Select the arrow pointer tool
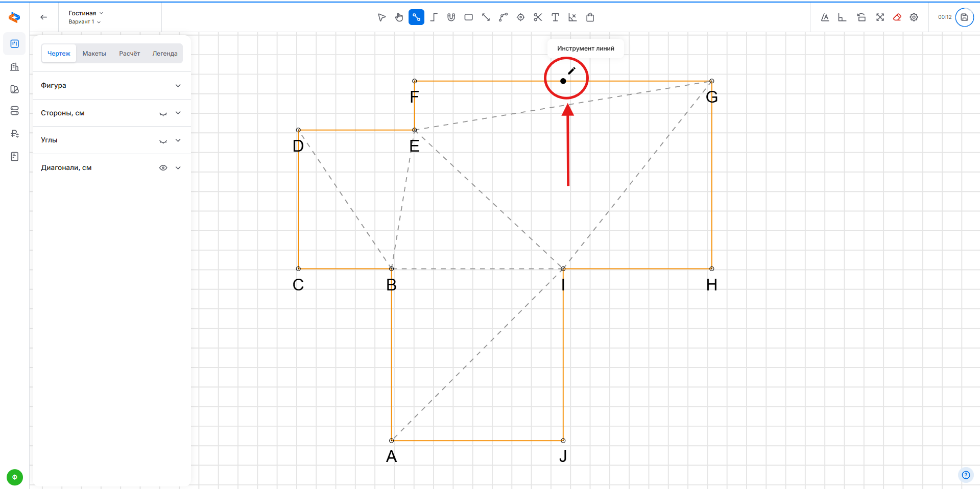This screenshot has width=980, height=489. coord(381,17)
